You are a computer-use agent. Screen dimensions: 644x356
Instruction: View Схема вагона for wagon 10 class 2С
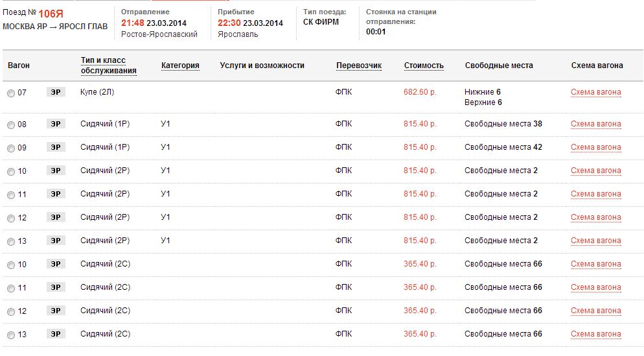(595, 264)
